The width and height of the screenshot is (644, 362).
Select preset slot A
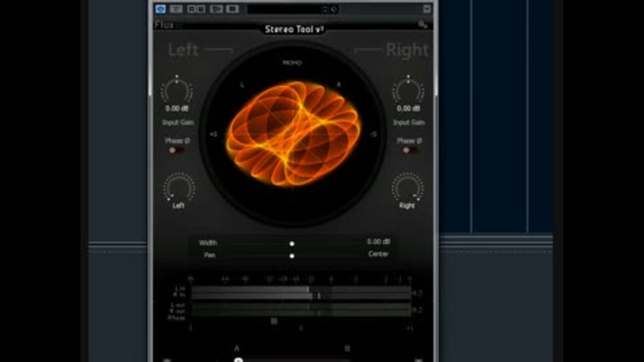coord(237,349)
